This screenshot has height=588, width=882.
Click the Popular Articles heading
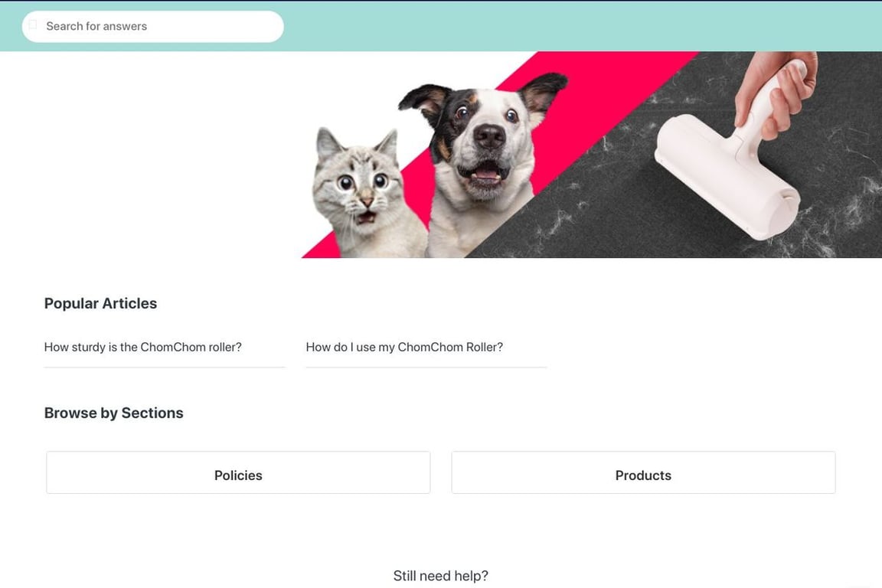coord(101,303)
